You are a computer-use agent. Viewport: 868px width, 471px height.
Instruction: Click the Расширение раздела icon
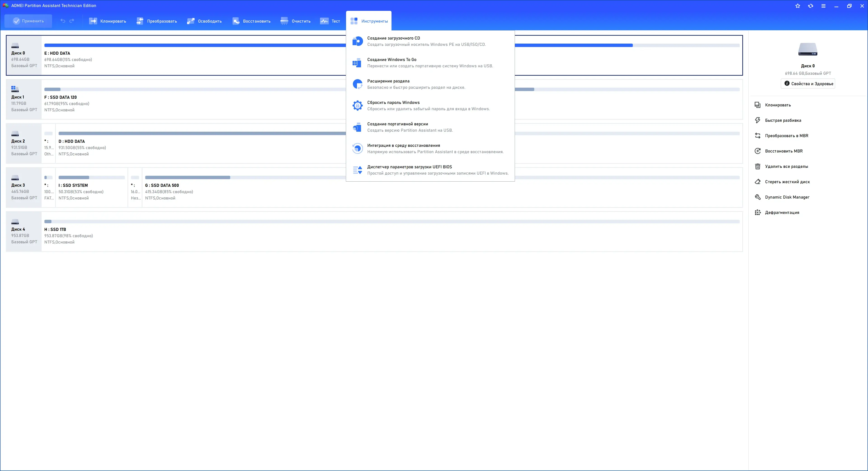[x=357, y=84]
